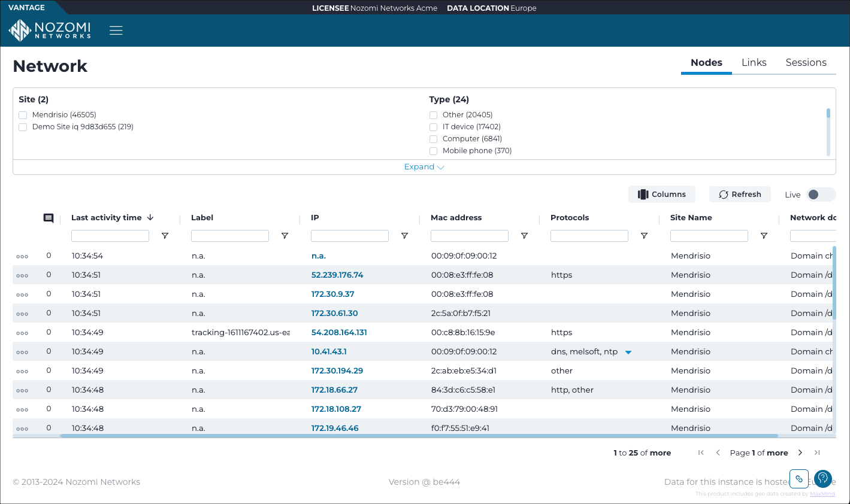Open IP link 10.41.43.1
Viewport: 850px width, 504px height.
click(329, 351)
